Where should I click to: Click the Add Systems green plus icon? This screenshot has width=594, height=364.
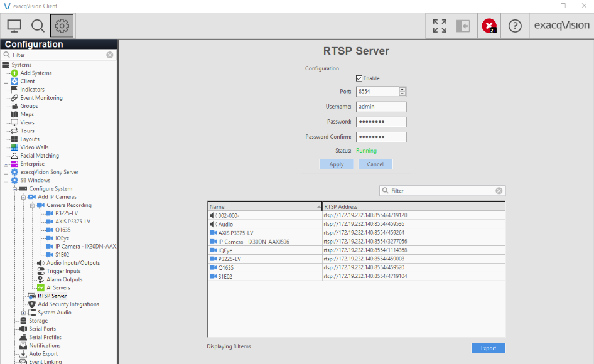pyautogui.click(x=15, y=73)
